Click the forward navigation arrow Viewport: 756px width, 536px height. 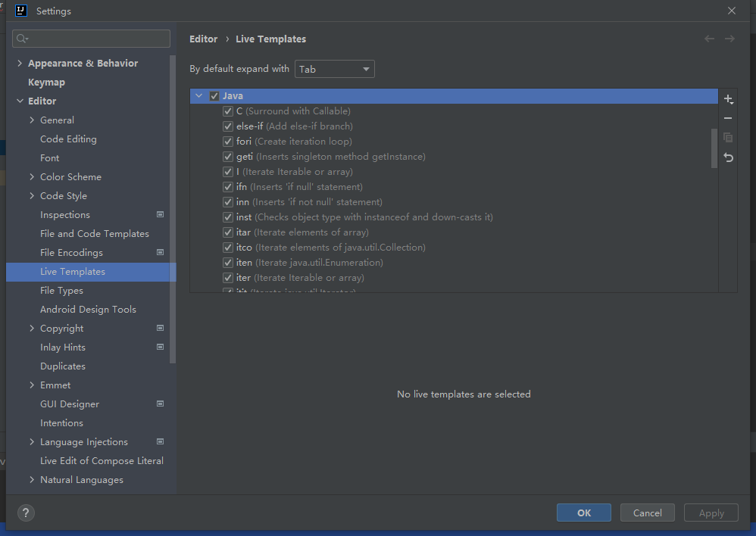(729, 39)
